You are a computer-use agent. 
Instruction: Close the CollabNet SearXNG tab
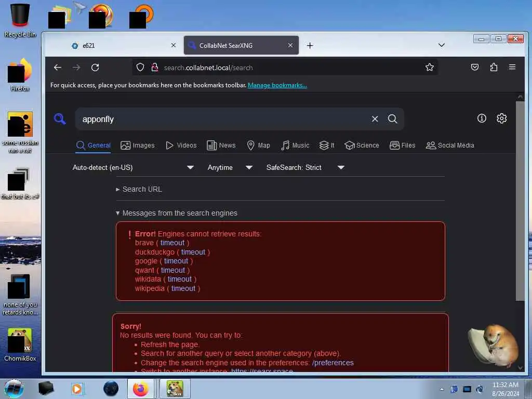290,45
